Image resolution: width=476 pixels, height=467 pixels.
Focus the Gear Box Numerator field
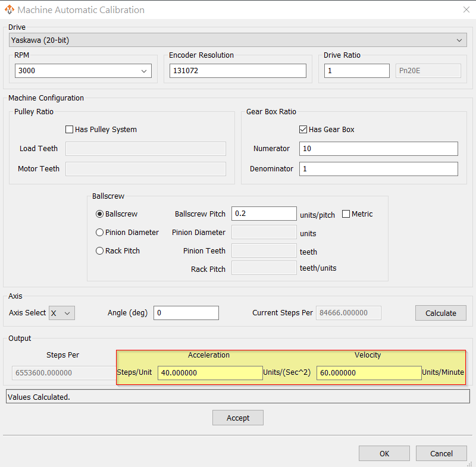378,148
